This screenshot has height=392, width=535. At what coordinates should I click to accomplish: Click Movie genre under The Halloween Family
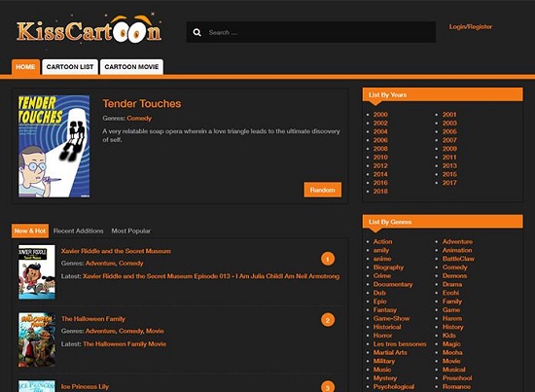coord(155,332)
